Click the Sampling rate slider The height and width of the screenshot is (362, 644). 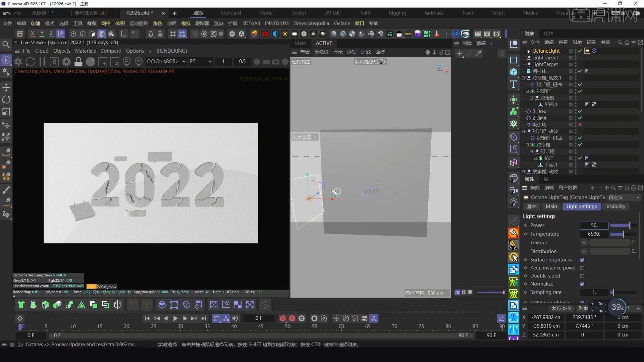pos(623,292)
